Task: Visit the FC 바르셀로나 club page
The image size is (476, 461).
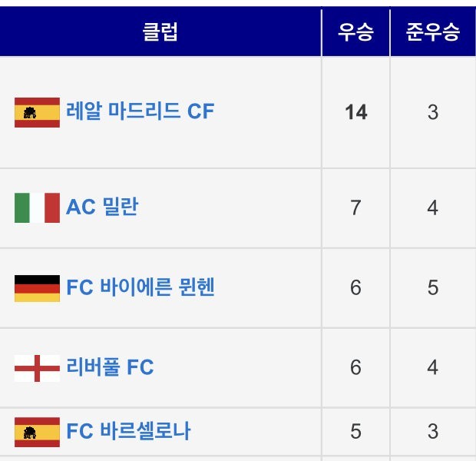Action: click(x=128, y=432)
